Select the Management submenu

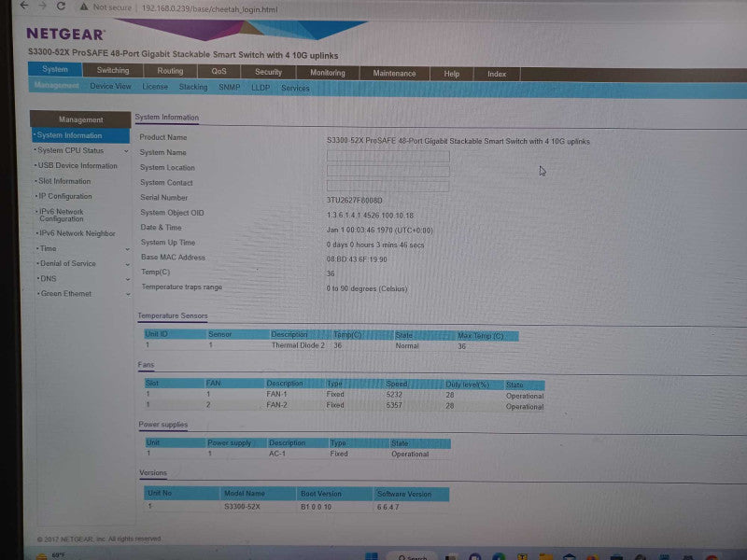[56, 85]
